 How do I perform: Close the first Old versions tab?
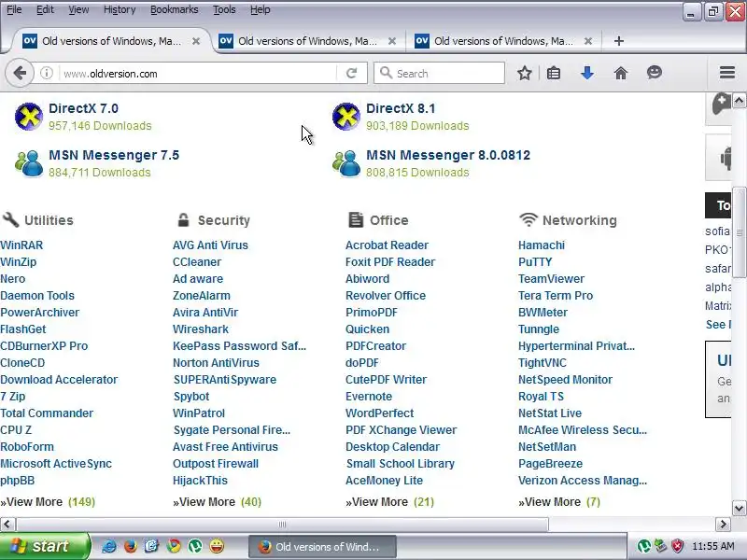[196, 41]
